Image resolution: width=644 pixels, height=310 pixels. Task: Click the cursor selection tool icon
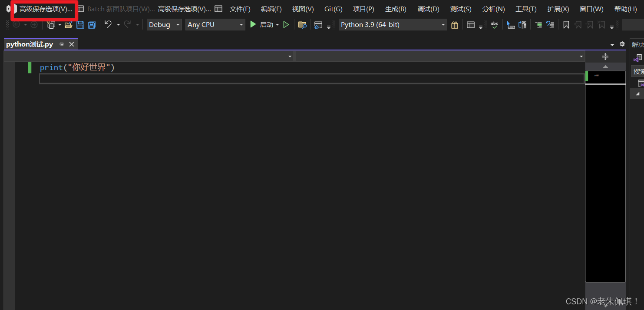(511, 25)
